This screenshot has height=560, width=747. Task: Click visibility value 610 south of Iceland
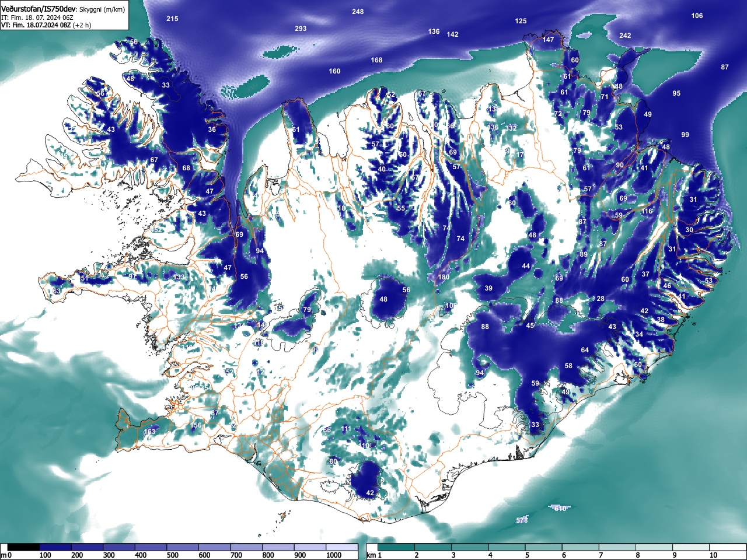560,509
